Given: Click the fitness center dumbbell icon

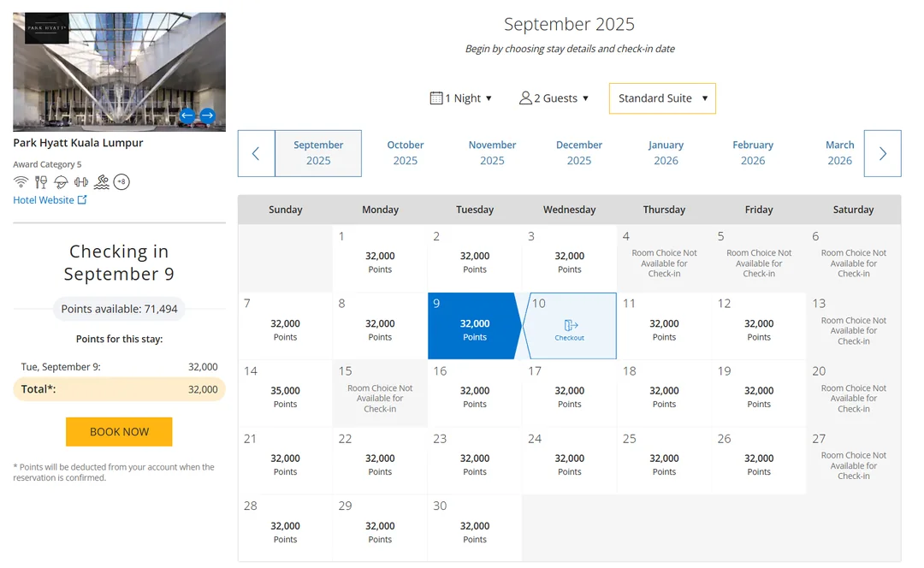Looking at the screenshot, I should 81,181.
